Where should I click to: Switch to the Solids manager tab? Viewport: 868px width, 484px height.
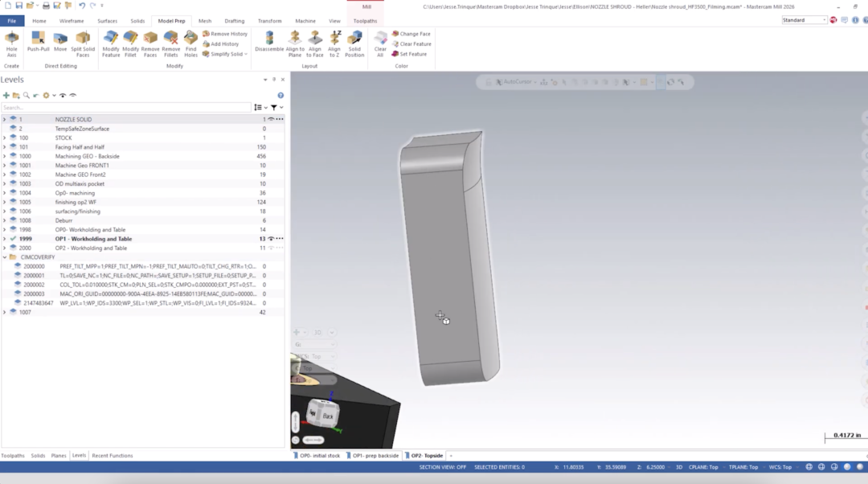(x=39, y=456)
